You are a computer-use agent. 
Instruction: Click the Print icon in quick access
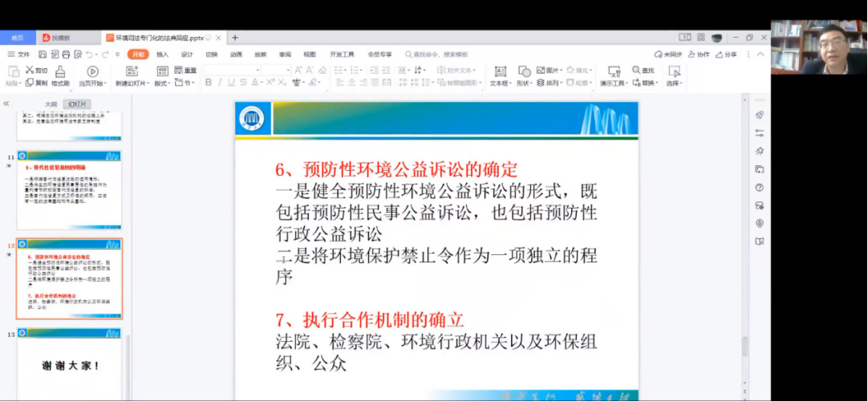[x=66, y=55]
